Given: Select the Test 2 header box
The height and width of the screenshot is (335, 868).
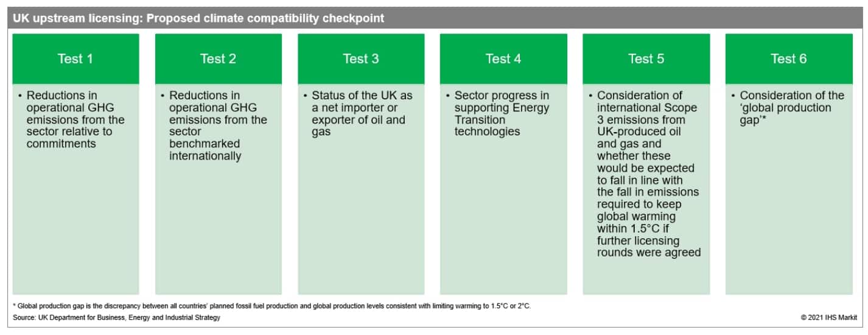Looking at the screenshot, I should 218,59.
